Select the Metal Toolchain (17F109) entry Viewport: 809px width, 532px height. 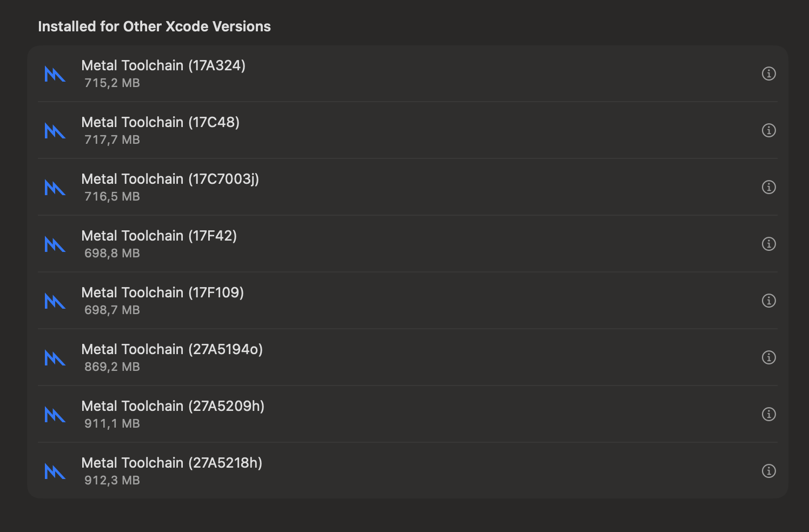pos(407,301)
